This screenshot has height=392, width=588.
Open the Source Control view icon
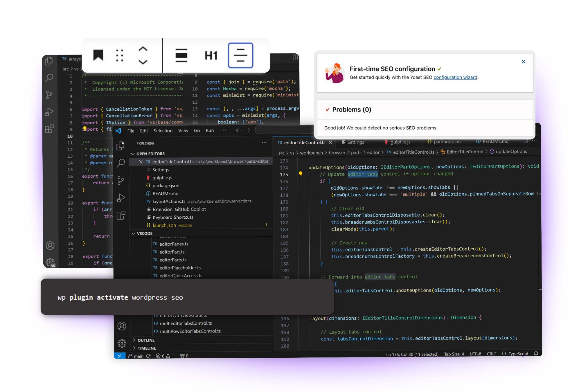[x=121, y=181]
